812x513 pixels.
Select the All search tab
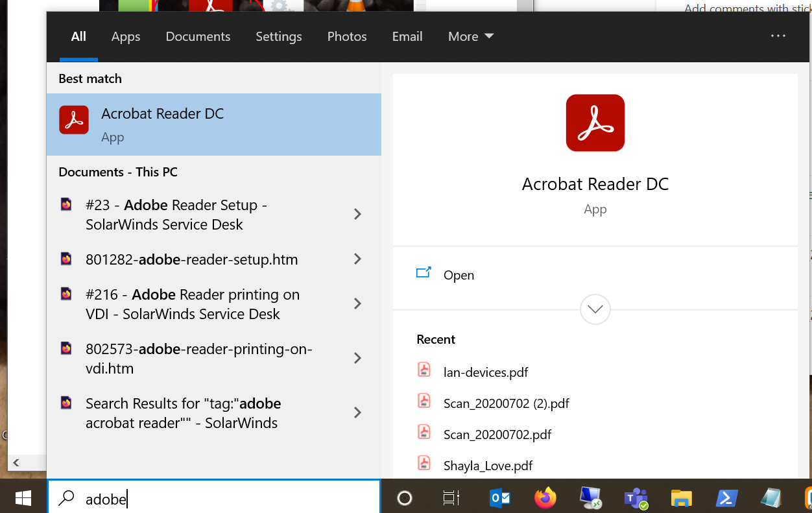78,36
